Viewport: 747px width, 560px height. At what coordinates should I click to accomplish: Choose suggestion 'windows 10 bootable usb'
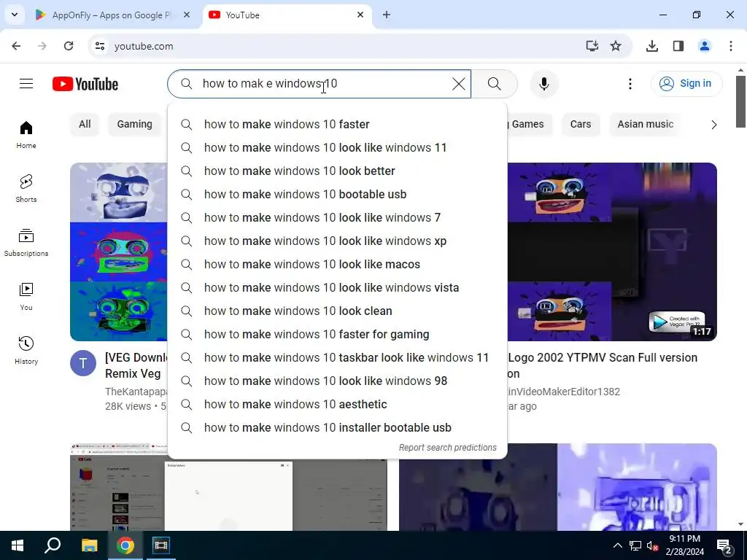tap(337, 194)
